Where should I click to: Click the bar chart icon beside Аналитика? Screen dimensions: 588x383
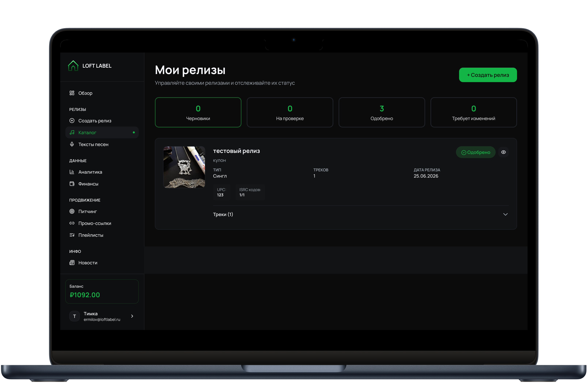click(72, 172)
